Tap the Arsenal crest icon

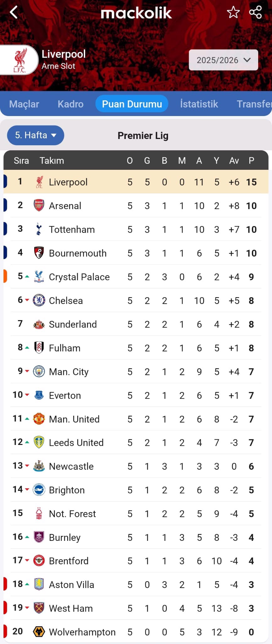click(39, 206)
